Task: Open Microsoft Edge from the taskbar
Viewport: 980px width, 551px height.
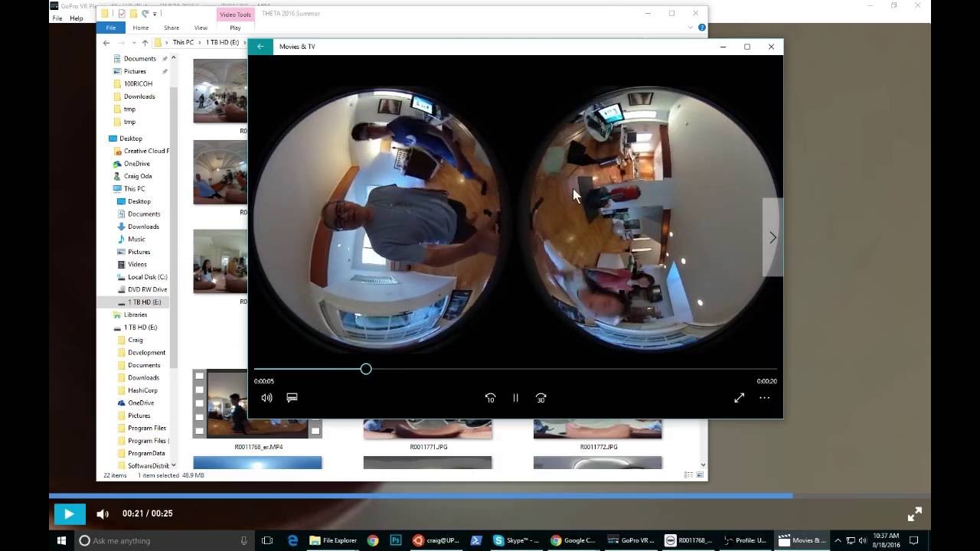Action: point(292,540)
